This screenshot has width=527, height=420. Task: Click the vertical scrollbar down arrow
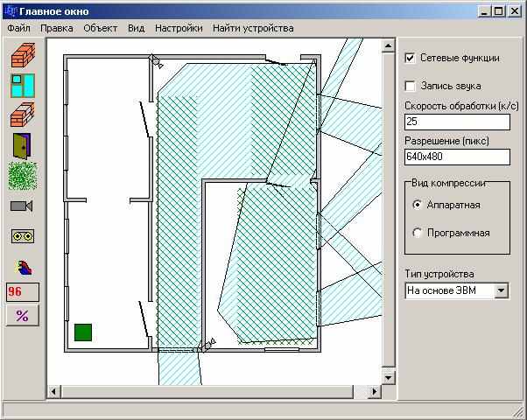click(388, 378)
